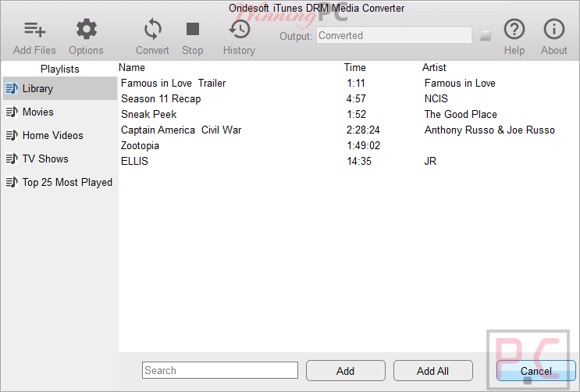Click 'The Good Place' artist cell
The width and height of the screenshot is (580, 392).
(461, 114)
